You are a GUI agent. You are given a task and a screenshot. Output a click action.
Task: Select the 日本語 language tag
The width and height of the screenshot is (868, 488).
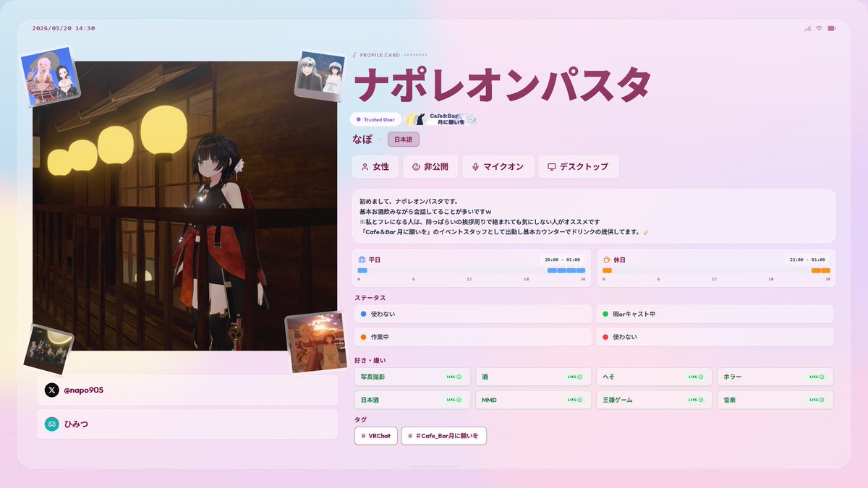(404, 140)
